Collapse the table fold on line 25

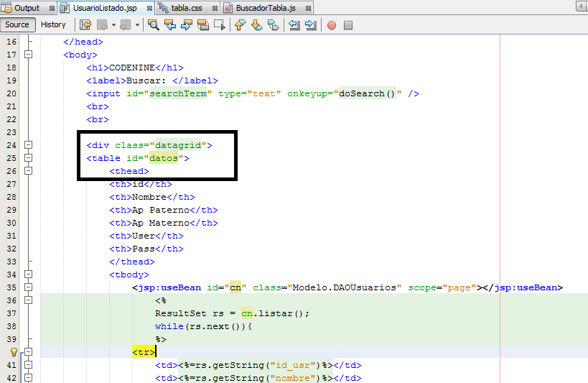(x=28, y=157)
